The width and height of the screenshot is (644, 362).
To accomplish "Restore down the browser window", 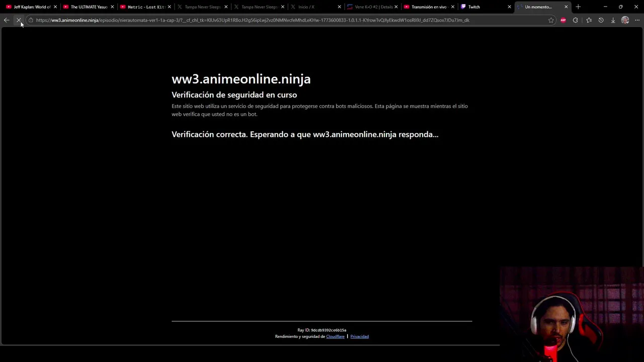I will pos(620,7).
